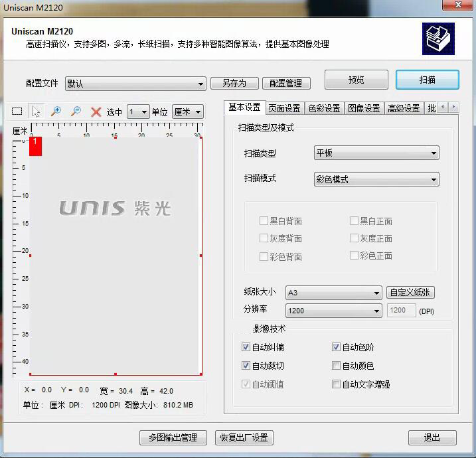Image resolution: width=476 pixels, height=458 pixels.
Task: Choose the arrow pointer tool
Action: tap(36, 112)
